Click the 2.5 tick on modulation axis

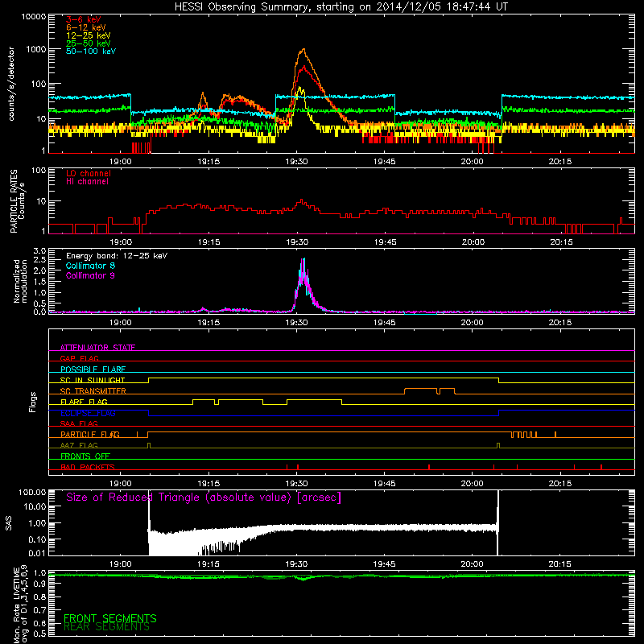[x=39, y=260]
